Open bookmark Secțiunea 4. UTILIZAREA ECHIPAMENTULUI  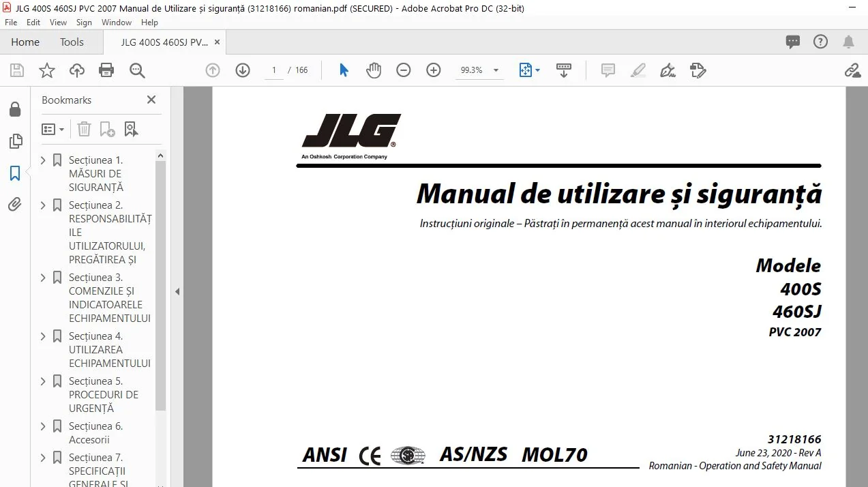coord(109,350)
